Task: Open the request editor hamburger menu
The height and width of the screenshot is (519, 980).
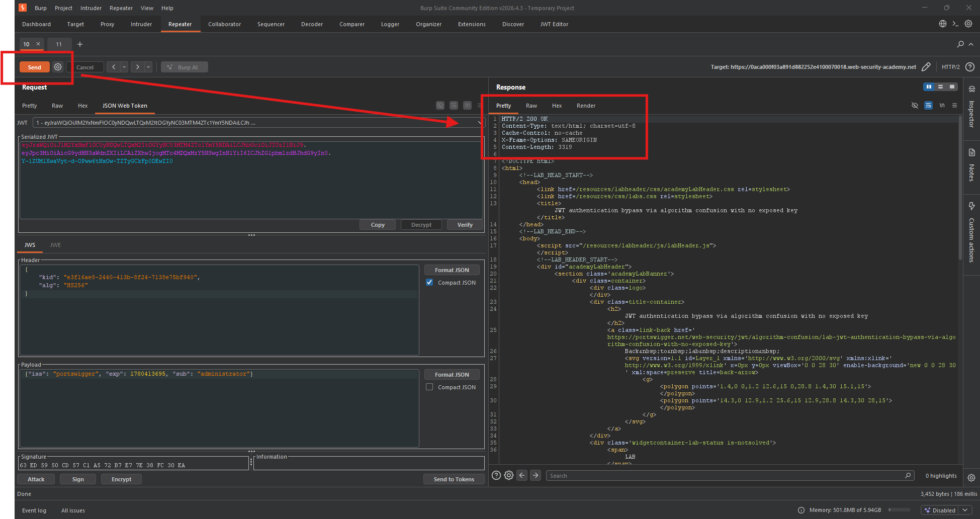Action: (x=479, y=105)
